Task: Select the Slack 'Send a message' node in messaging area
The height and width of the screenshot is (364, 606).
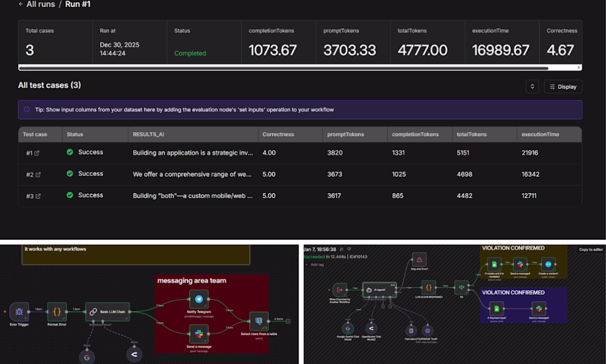Action: coord(199,334)
